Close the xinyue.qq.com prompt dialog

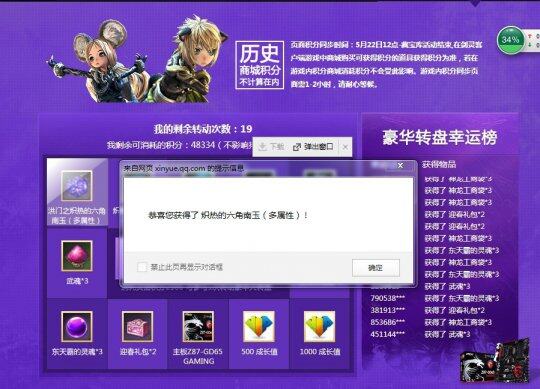coord(400,166)
